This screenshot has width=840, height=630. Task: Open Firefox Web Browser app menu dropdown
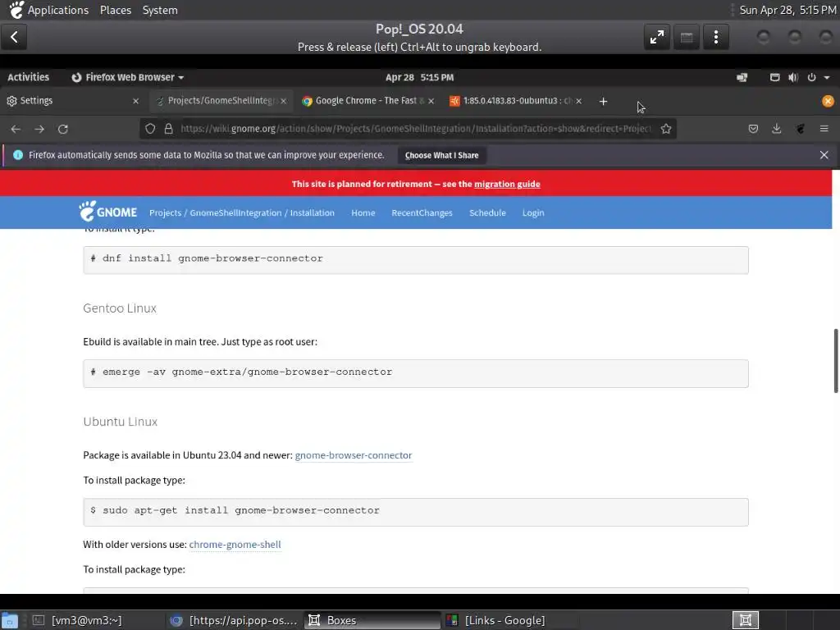tap(128, 77)
